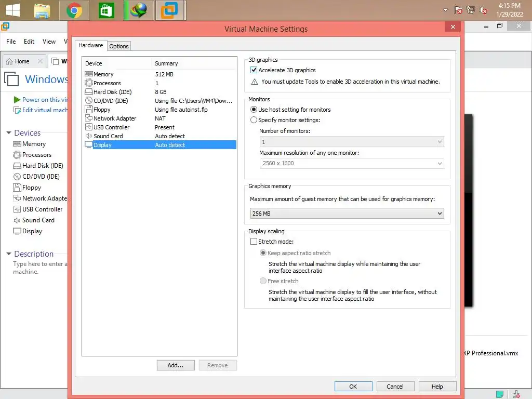532x399 pixels.
Task: Switch to the Home tab in VMware
Action: [22, 61]
